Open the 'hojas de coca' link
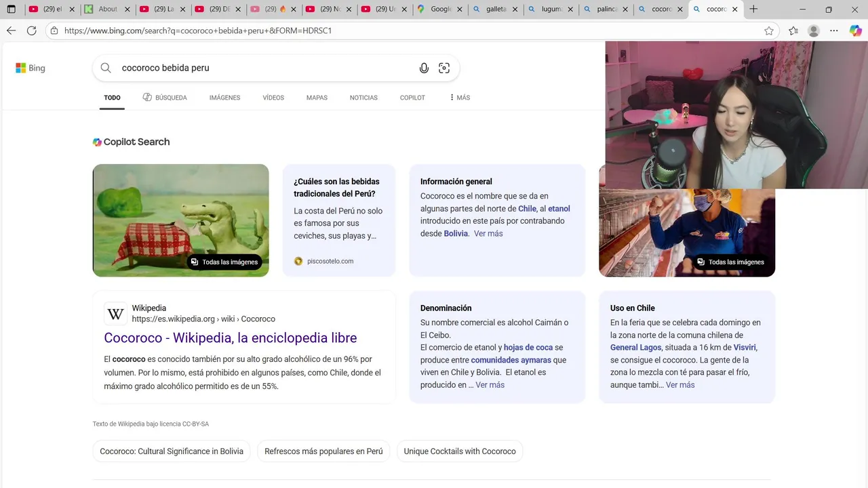Image resolution: width=868 pixels, height=488 pixels. [x=528, y=348]
